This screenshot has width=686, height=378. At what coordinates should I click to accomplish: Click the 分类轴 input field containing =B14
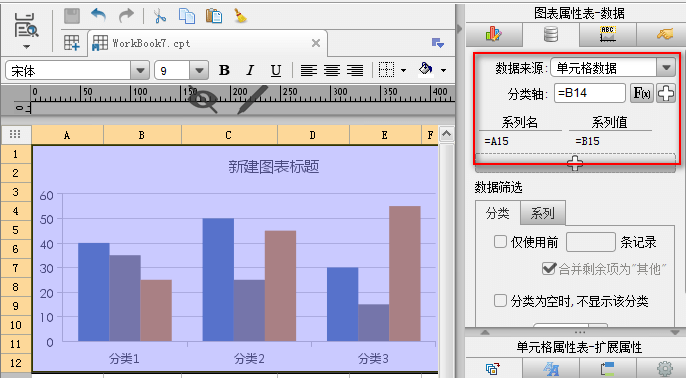(x=590, y=93)
